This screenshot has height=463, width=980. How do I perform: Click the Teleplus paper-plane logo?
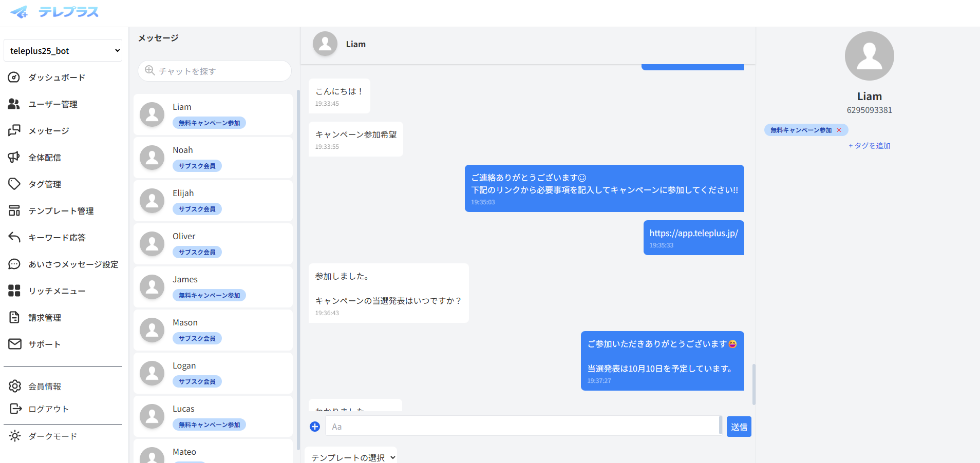tap(19, 12)
